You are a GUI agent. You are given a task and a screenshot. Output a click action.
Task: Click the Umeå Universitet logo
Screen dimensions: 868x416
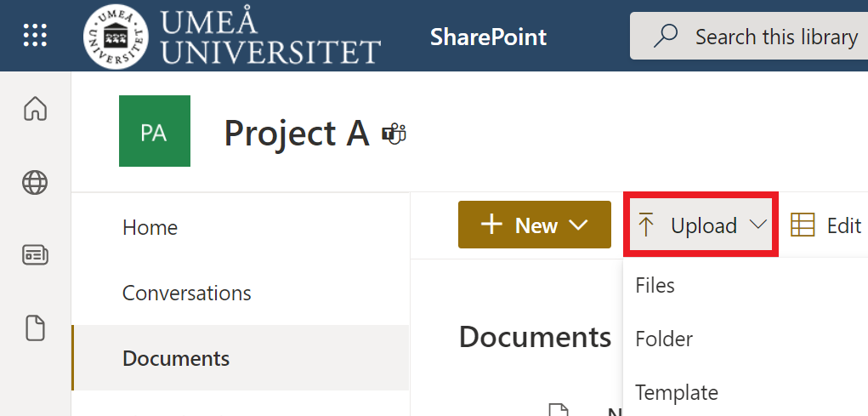(x=231, y=37)
